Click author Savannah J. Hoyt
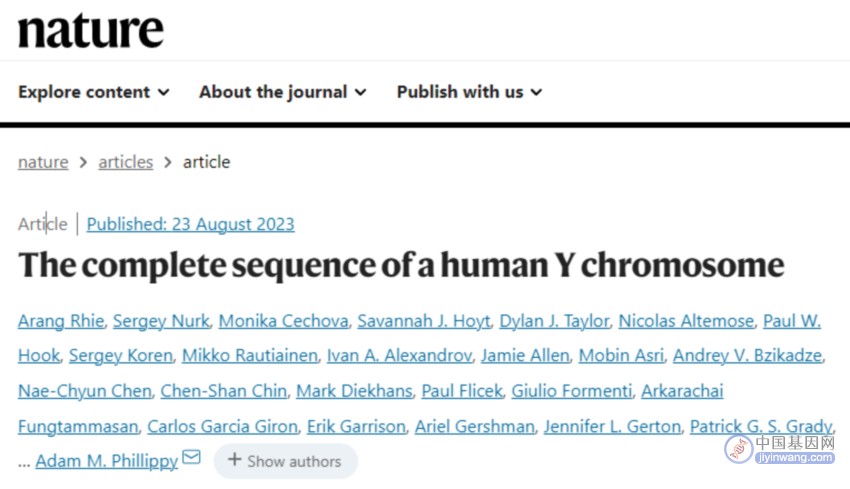850x489 pixels. pyautogui.click(x=424, y=321)
